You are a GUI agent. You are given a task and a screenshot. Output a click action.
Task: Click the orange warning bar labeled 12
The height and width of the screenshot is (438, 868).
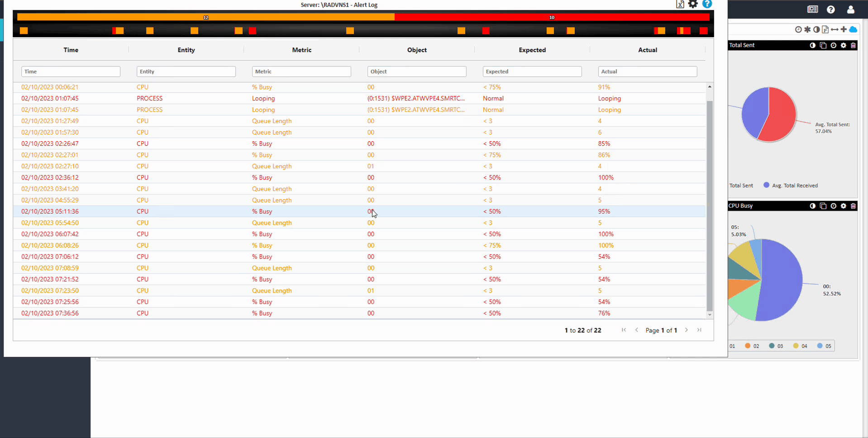click(206, 17)
